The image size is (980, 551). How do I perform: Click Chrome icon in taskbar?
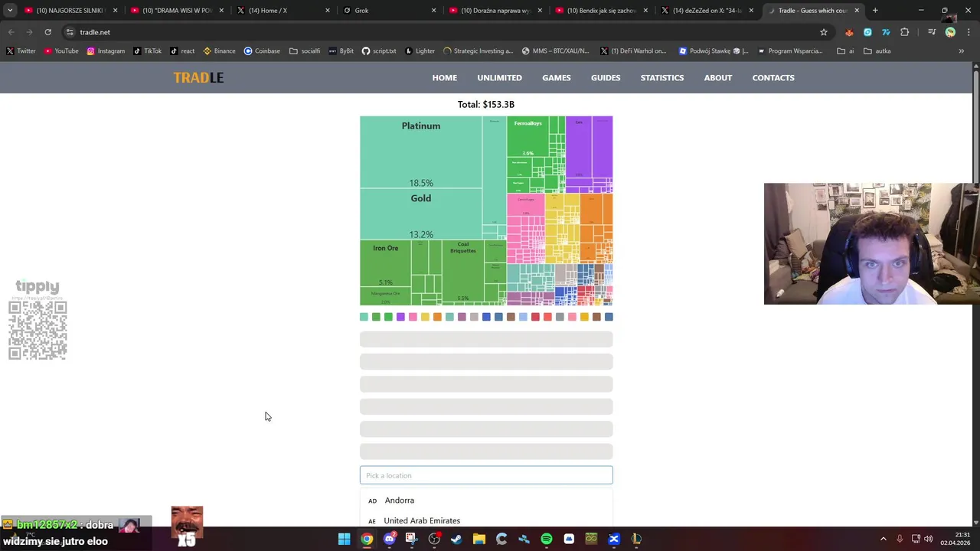coord(367,540)
